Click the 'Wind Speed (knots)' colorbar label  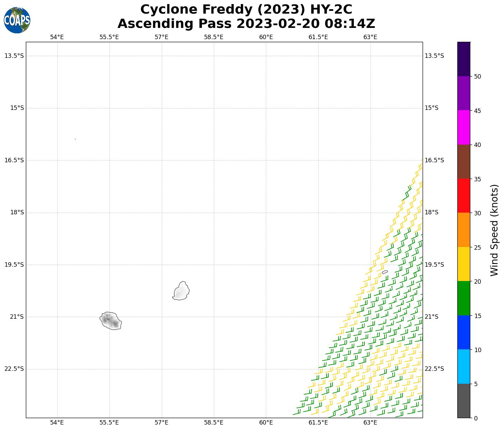click(494, 230)
